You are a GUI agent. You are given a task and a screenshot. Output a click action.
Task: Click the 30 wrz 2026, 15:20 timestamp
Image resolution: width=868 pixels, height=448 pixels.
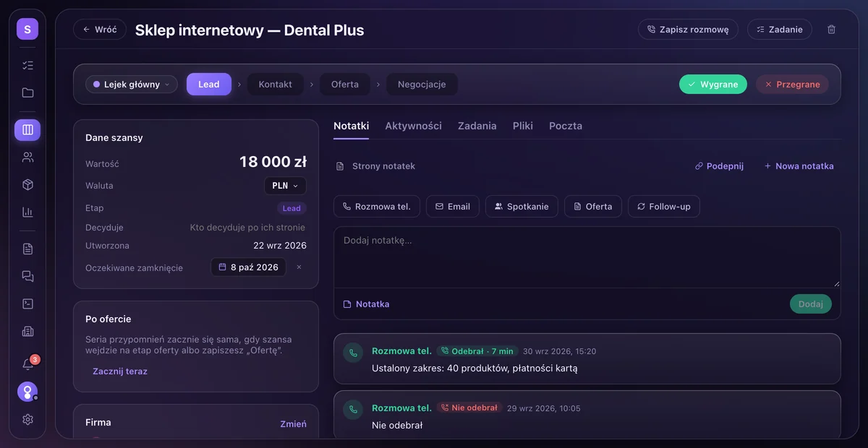560,351
